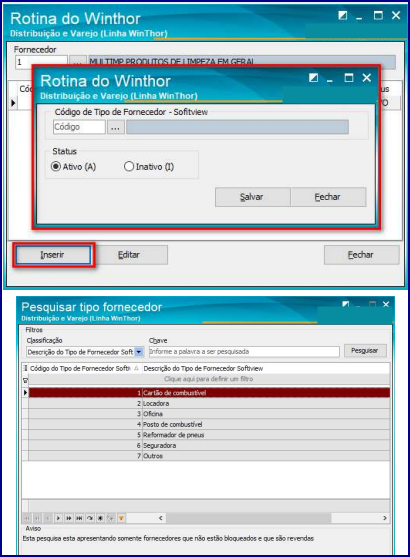The width and height of the screenshot is (410, 557).
Task: Click the skin icon in inner dialog titlebar
Action: pos(313,77)
